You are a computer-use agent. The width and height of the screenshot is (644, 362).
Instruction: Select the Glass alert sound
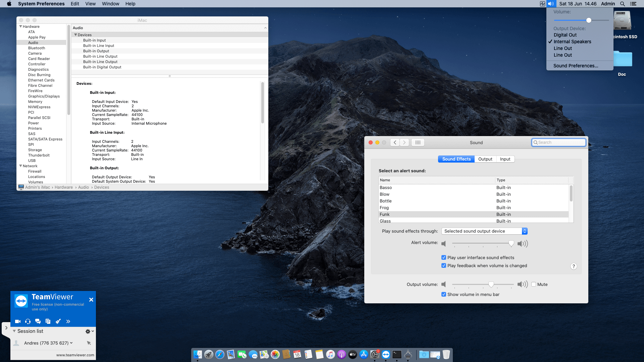click(x=385, y=221)
